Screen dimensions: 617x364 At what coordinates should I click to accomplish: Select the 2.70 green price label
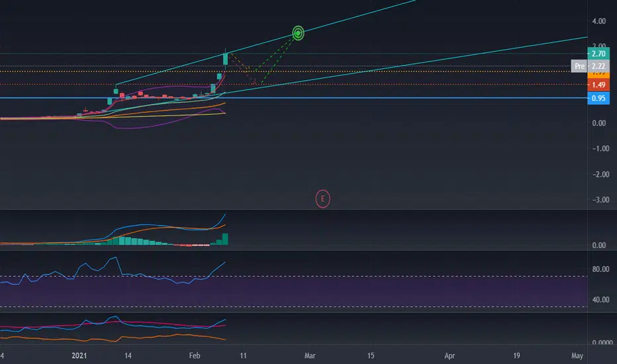pos(598,54)
